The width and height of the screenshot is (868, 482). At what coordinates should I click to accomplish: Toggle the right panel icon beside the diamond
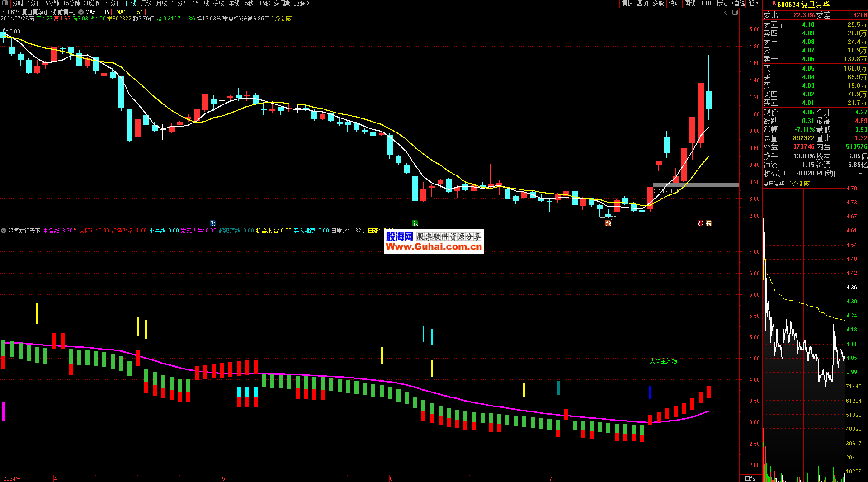(x=735, y=13)
